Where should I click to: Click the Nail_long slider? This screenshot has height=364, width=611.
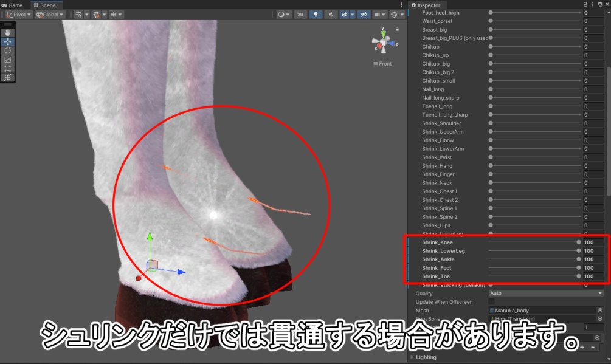click(534, 89)
